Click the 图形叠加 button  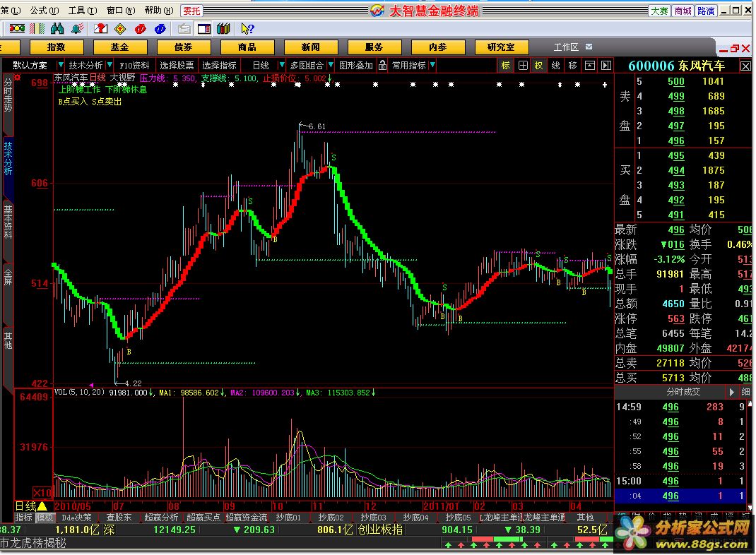coord(356,65)
